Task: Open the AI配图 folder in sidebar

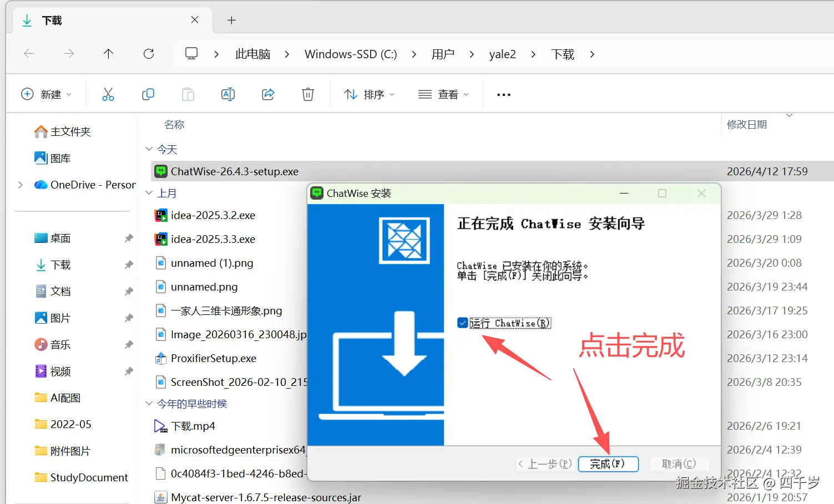Action: tap(58, 398)
